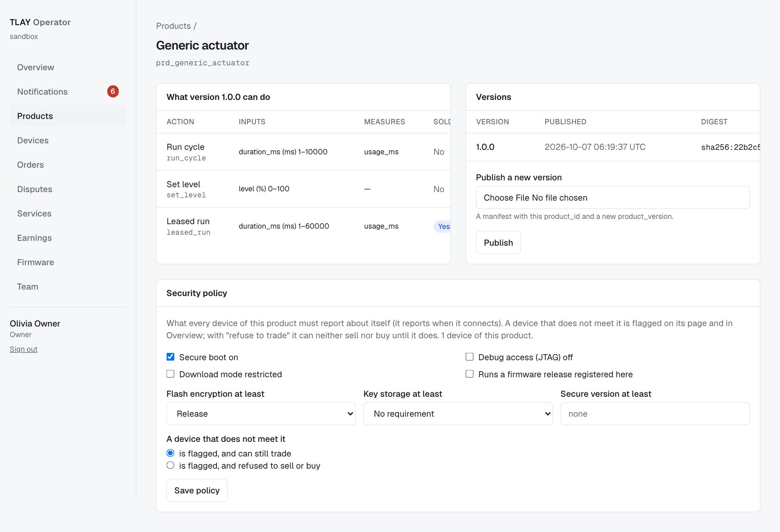Click the MEASURES column header

point(384,122)
